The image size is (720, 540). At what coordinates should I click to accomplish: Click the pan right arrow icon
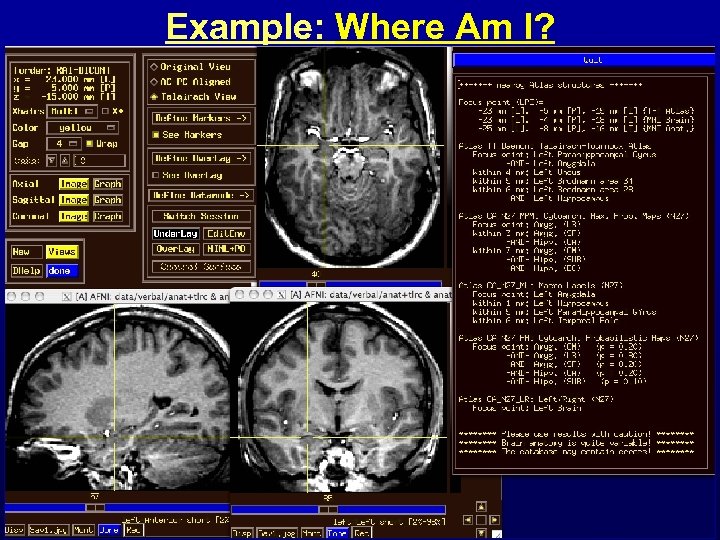pyautogui.click(x=494, y=520)
